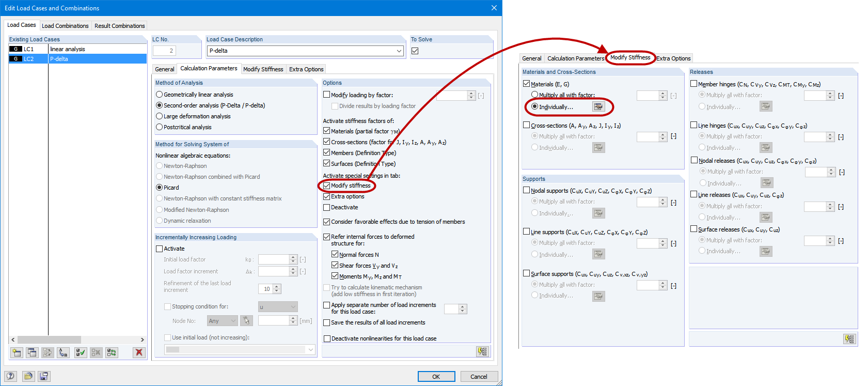Select LC1 linear analysis row
Screen dimensions: 868x386
(x=78, y=49)
